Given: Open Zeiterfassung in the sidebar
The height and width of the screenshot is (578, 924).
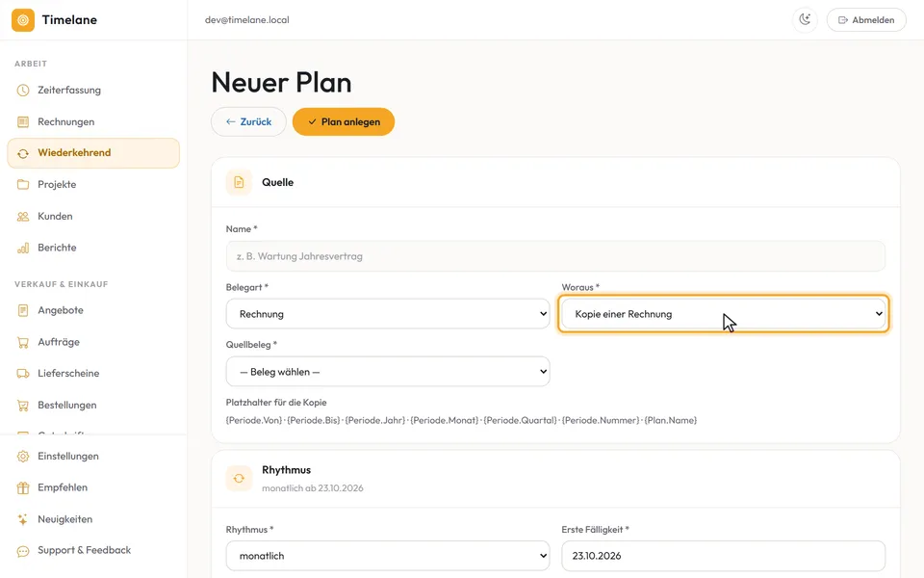Looking at the screenshot, I should click(x=93, y=91).
